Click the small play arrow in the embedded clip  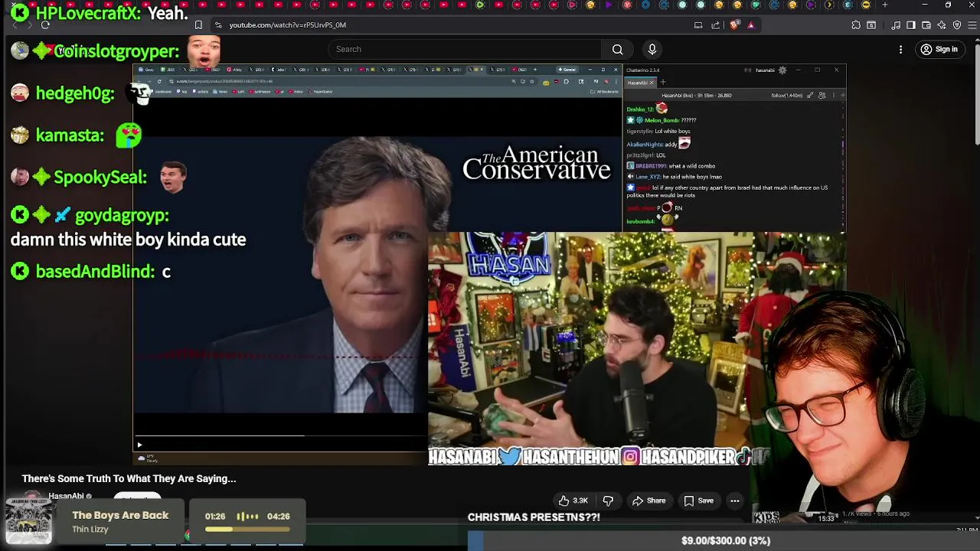click(139, 445)
